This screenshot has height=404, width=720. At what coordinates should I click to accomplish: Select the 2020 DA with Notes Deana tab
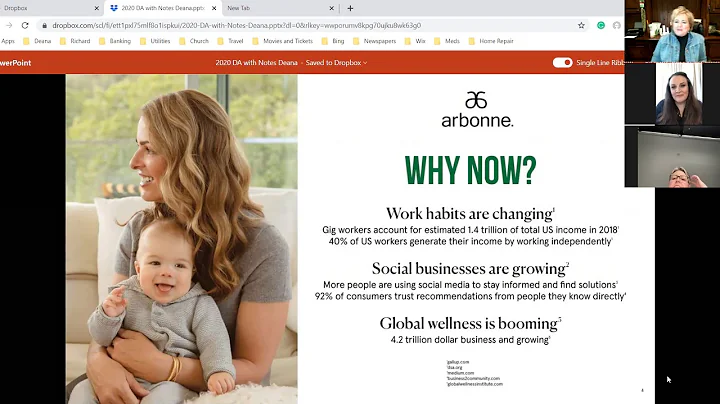[163, 8]
